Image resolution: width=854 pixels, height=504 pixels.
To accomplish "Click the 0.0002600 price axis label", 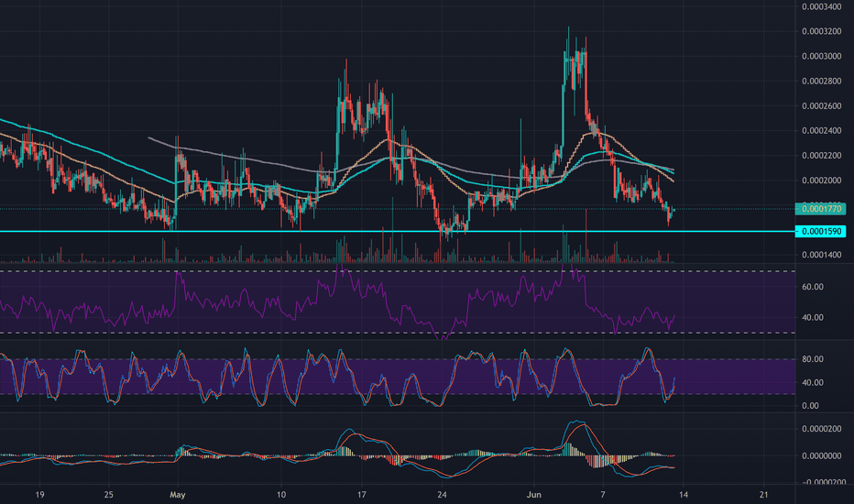I will click(821, 105).
